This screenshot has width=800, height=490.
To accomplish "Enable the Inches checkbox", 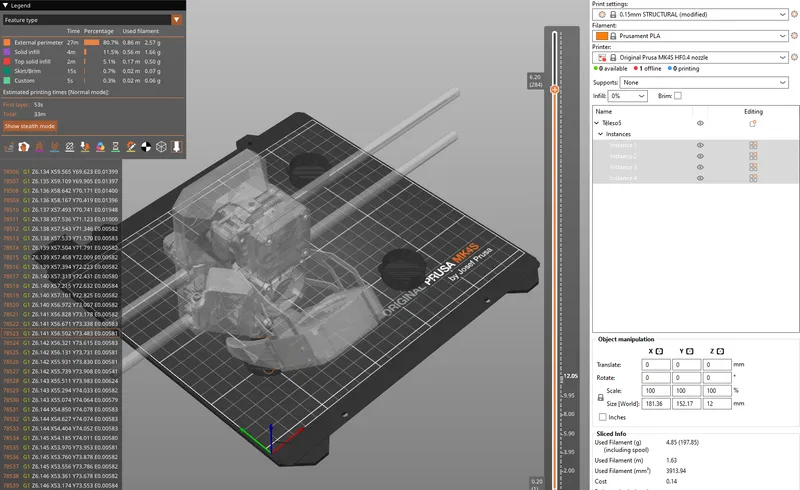I will [x=603, y=417].
